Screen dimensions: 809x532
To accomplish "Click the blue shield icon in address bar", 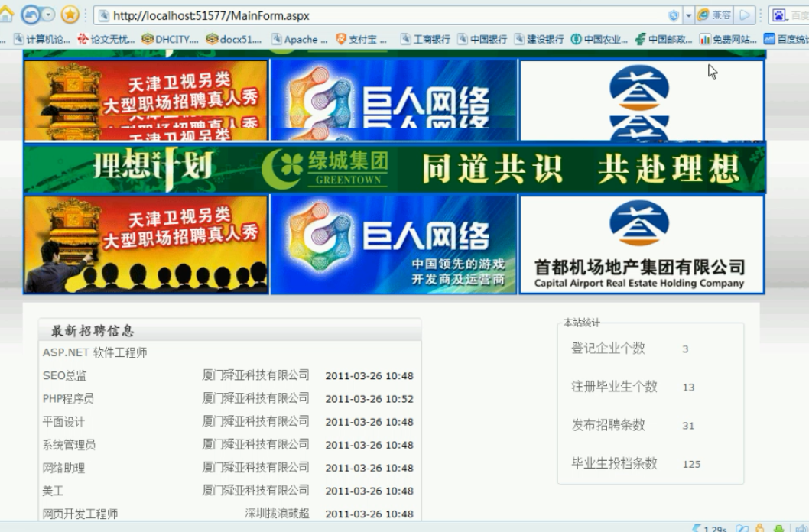I will point(674,16).
